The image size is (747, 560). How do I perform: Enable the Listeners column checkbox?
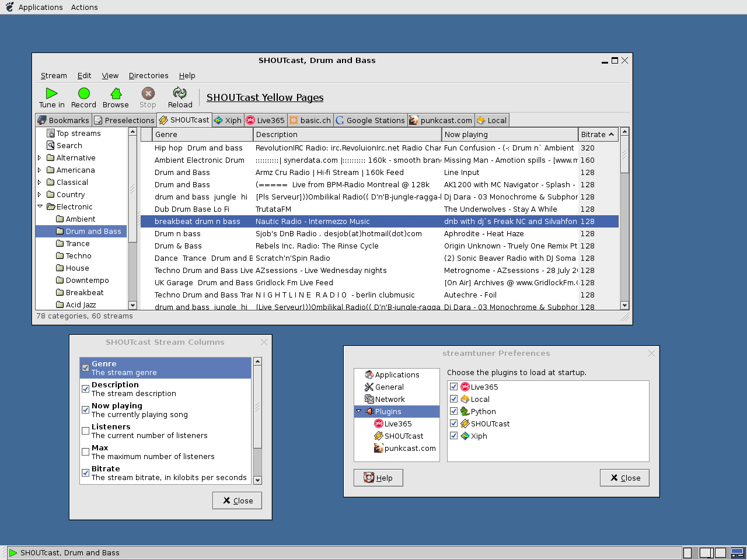(86, 431)
